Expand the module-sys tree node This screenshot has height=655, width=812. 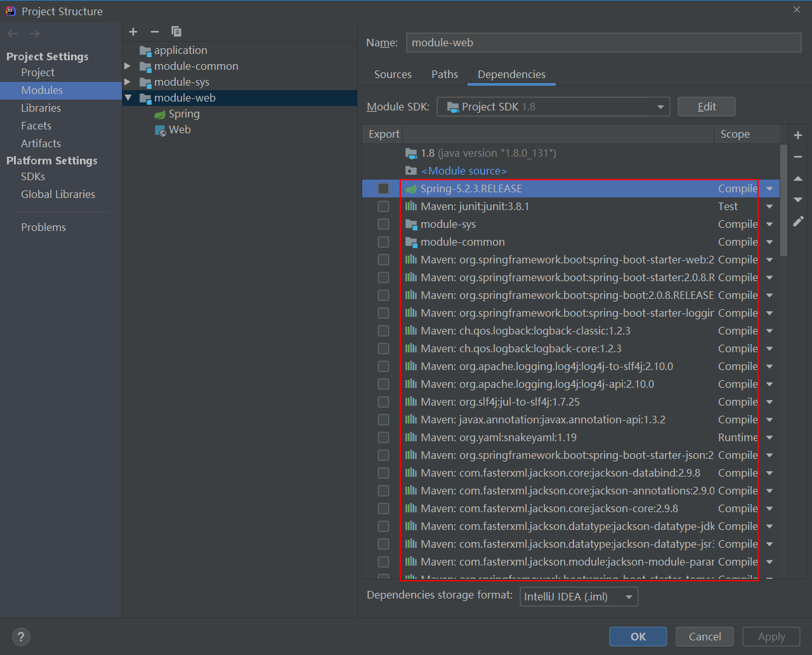click(128, 82)
